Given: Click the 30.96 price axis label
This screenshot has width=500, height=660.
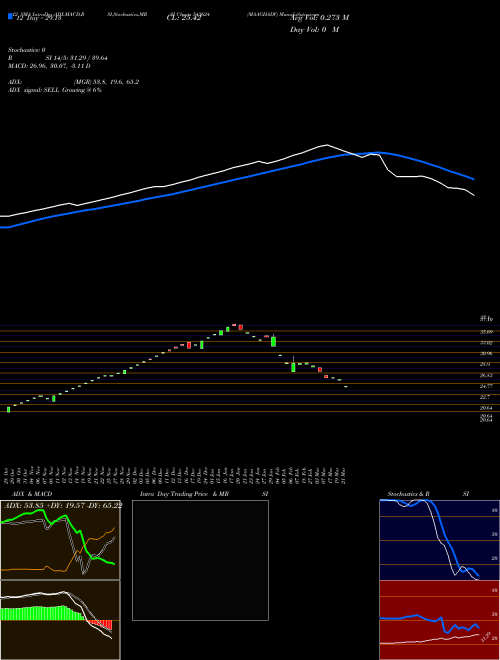Looking at the screenshot, I should pos(487,354).
